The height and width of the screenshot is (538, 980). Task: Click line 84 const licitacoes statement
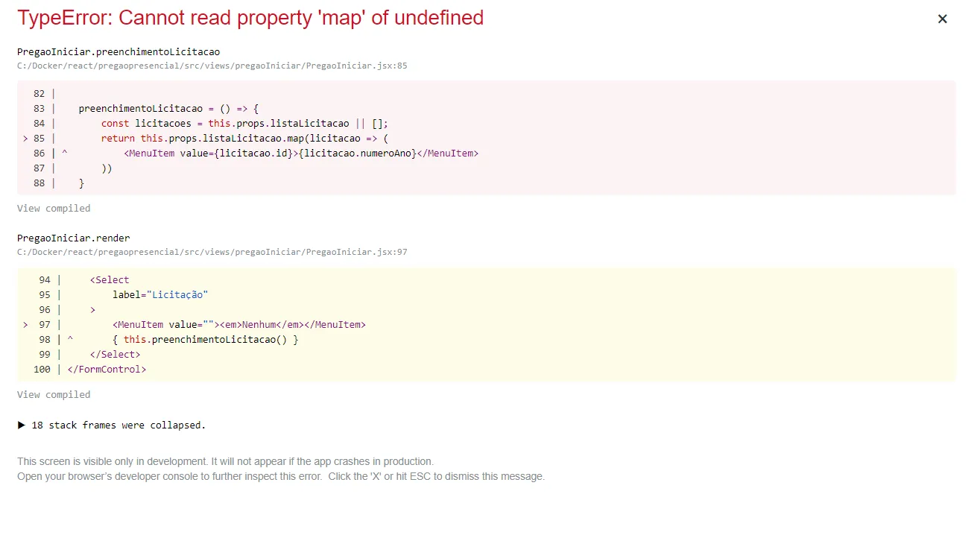click(x=244, y=124)
